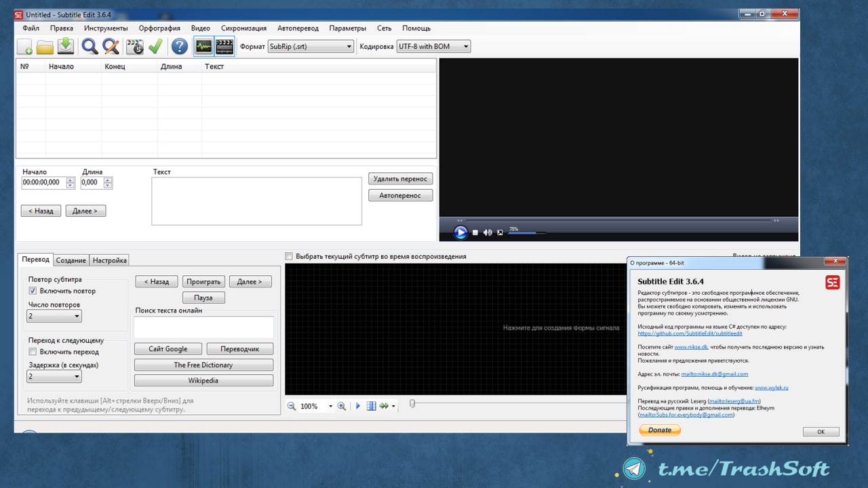Open the Параметры menu
The image size is (868, 488).
pos(348,28)
